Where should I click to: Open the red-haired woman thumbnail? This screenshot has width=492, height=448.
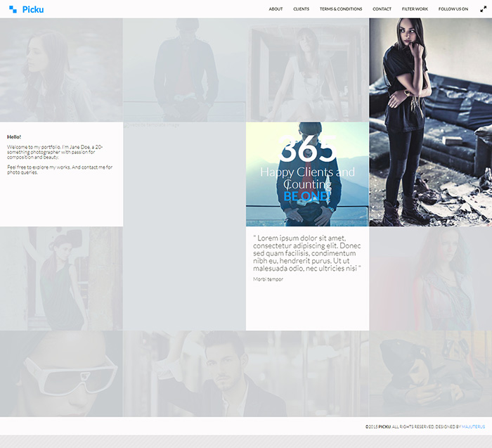tap(430, 279)
